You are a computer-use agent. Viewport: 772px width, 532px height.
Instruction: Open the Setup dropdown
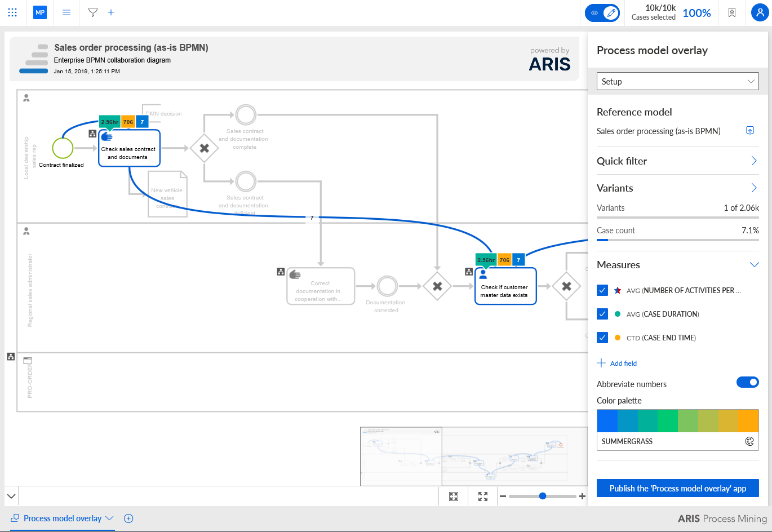pyautogui.click(x=678, y=81)
